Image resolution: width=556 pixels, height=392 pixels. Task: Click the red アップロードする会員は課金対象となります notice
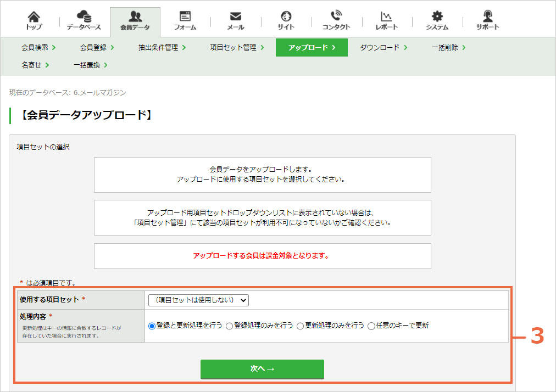tap(261, 255)
